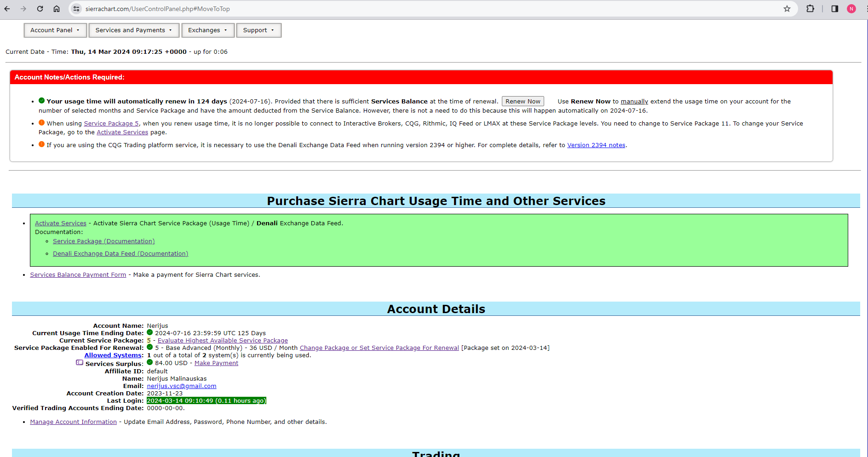The height and width of the screenshot is (457, 868).
Task: Go back to the previous page
Action: pyautogui.click(x=7, y=9)
